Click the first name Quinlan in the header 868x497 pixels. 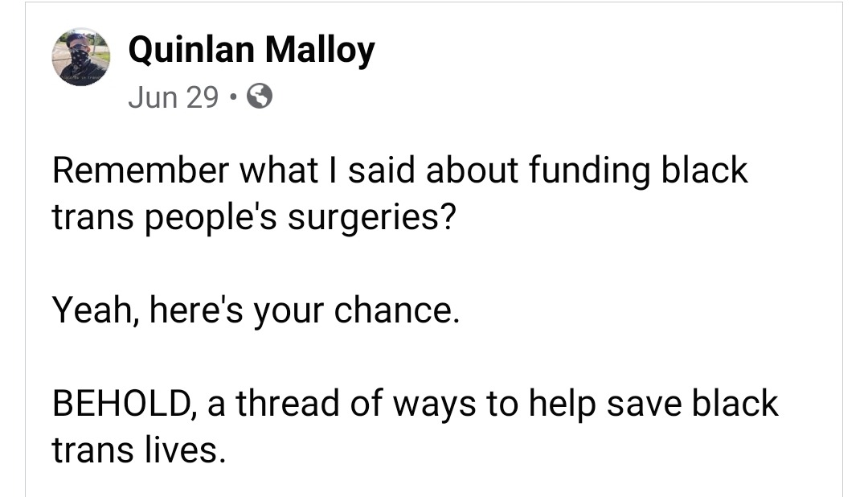tap(191, 51)
